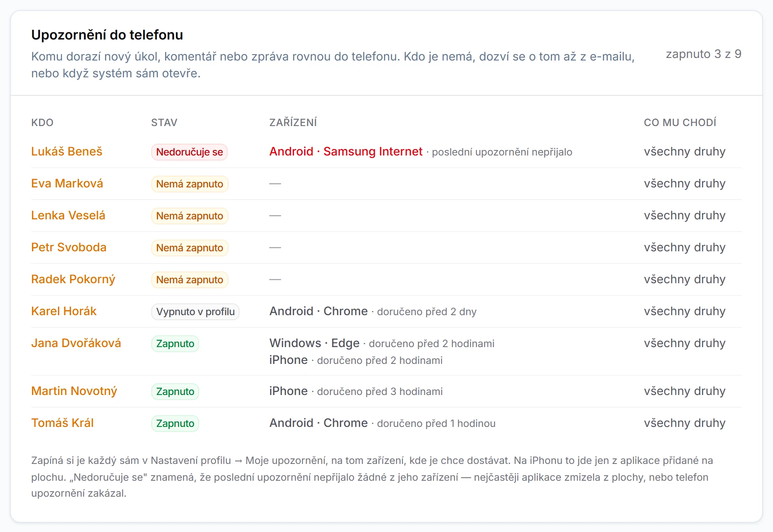This screenshot has width=773, height=532.
Task: Select the Martin Novotný name link
Action: (x=74, y=391)
